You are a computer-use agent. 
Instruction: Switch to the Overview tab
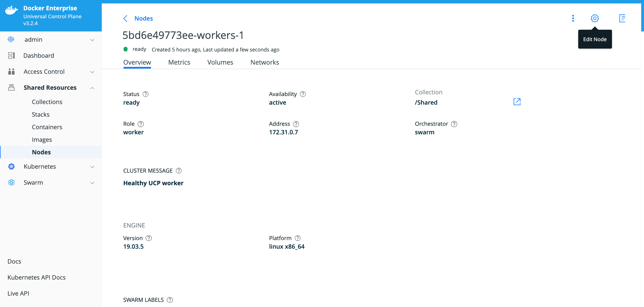pyautogui.click(x=137, y=62)
